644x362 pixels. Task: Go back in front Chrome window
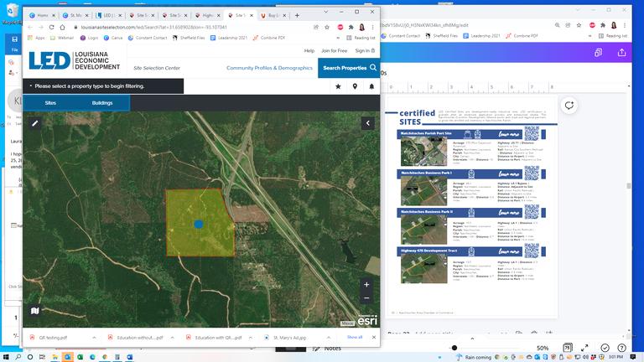click(30, 27)
